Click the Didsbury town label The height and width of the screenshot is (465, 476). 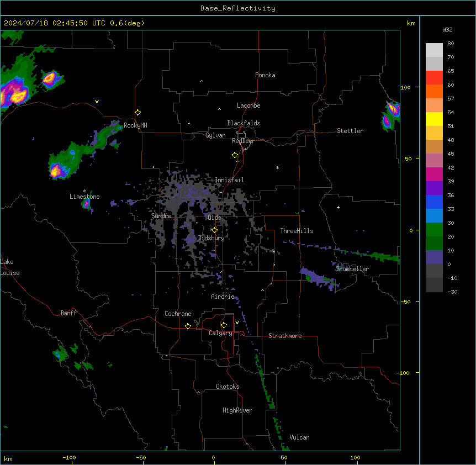coord(211,238)
